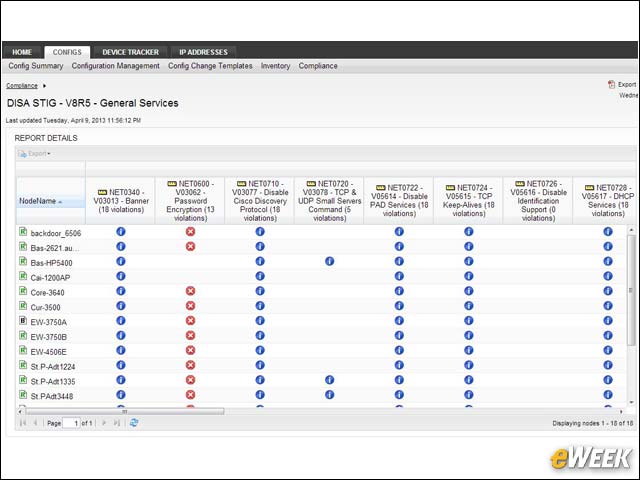The height and width of the screenshot is (480, 640).
Task: Click the St.PAdt3448 node icon
Action: point(23,395)
